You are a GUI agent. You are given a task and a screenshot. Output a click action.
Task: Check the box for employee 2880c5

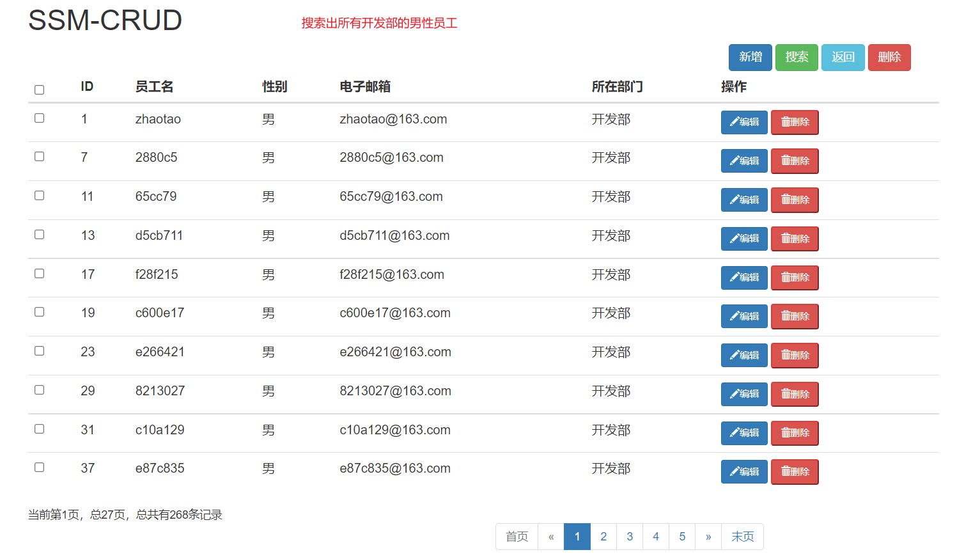39,157
